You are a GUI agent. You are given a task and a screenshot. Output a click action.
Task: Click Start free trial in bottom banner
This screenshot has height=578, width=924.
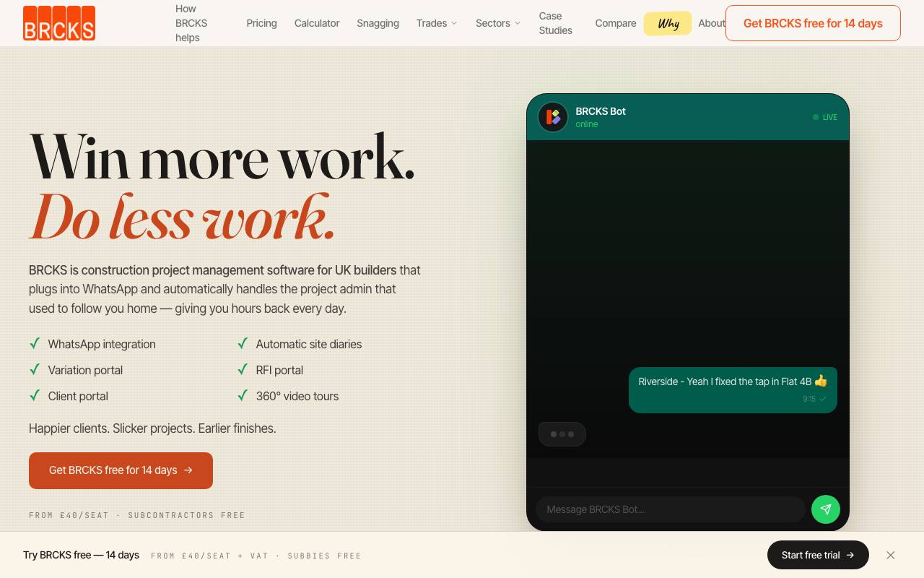pyautogui.click(x=818, y=555)
